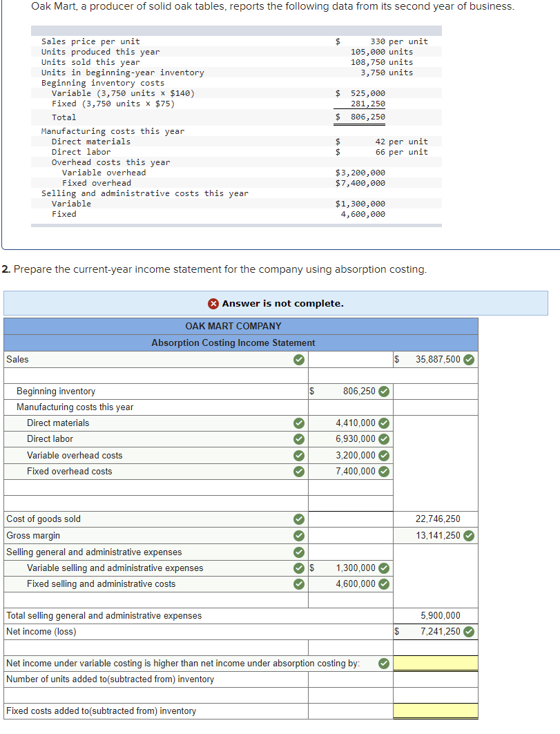Click the green check beside 6,930,000

coord(384,439)
